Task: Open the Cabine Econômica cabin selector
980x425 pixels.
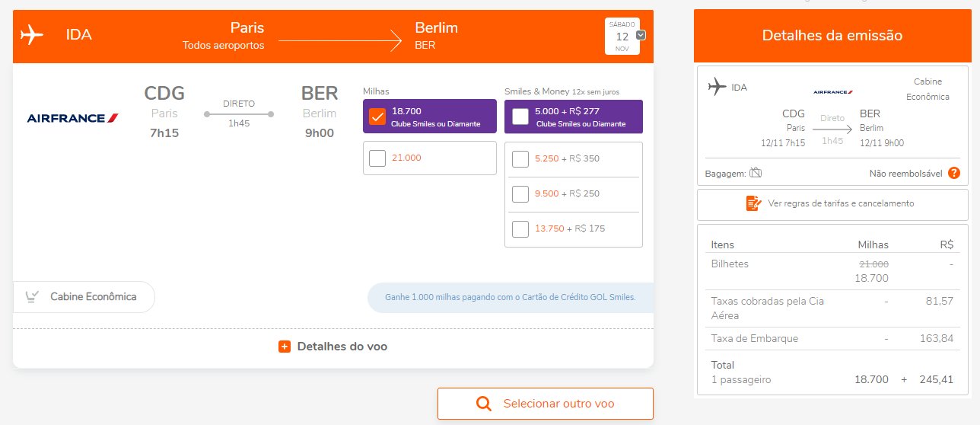Action: click(84, 297)
